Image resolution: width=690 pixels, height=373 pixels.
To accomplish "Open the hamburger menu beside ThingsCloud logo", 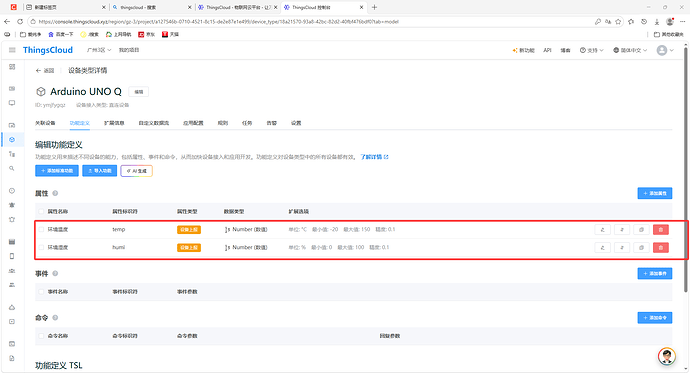I will [12, 50].
